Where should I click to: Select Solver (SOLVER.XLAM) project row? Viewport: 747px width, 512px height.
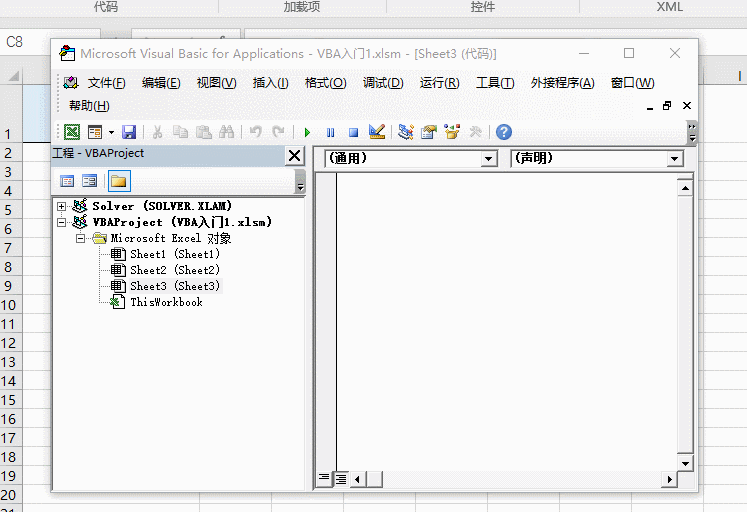pos(162,206)
